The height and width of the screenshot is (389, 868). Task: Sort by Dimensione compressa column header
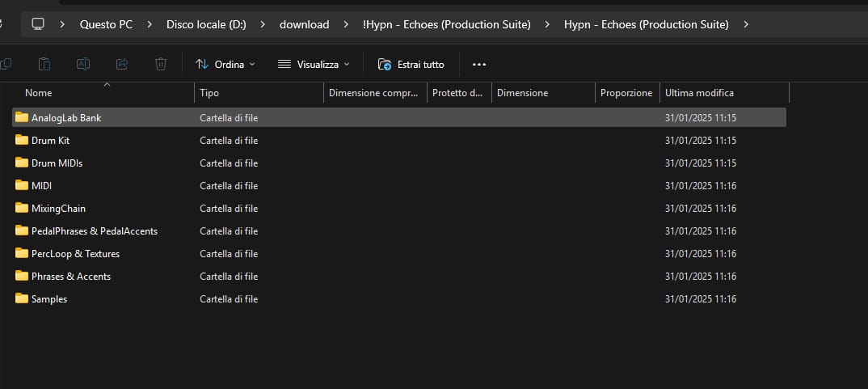tap(373, 92)
